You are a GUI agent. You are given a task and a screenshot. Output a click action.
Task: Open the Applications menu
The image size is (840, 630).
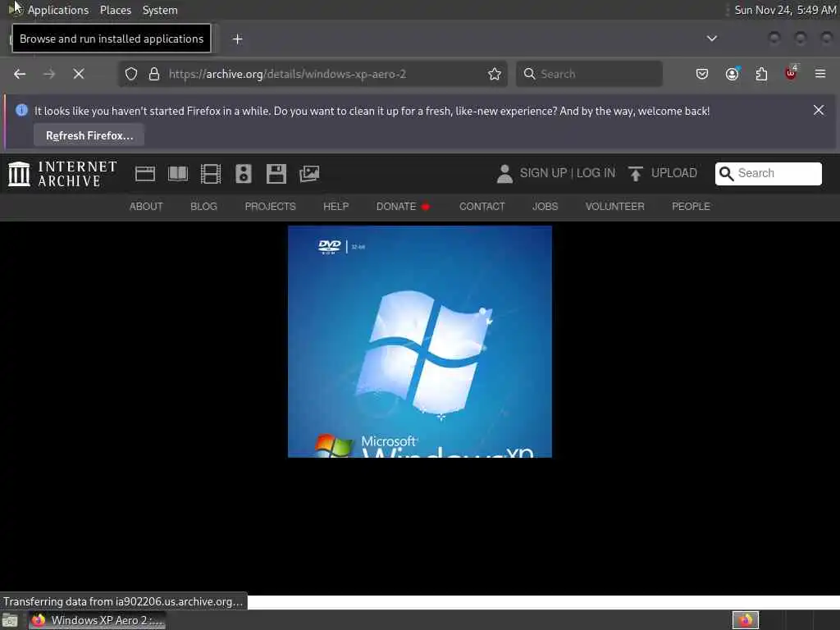[58, 10]
